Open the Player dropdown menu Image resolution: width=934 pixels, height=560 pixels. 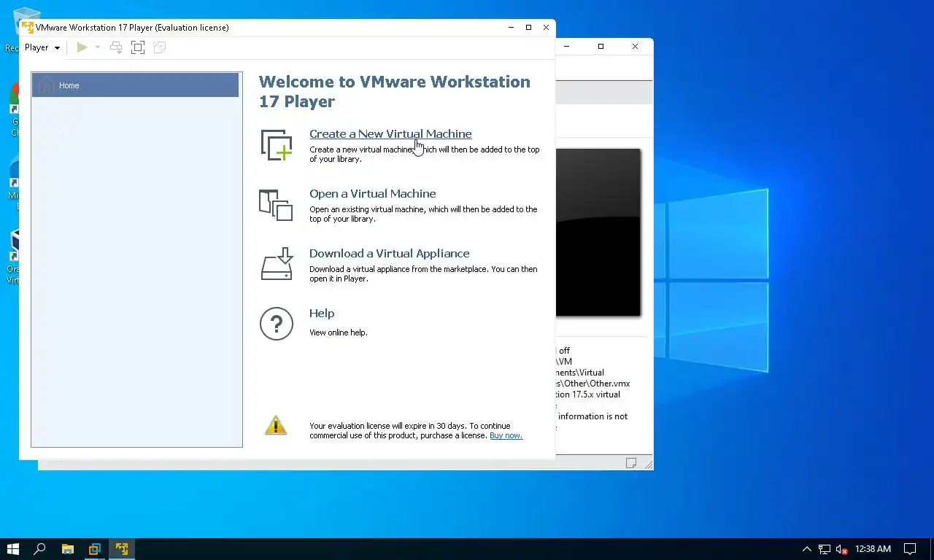42,47
